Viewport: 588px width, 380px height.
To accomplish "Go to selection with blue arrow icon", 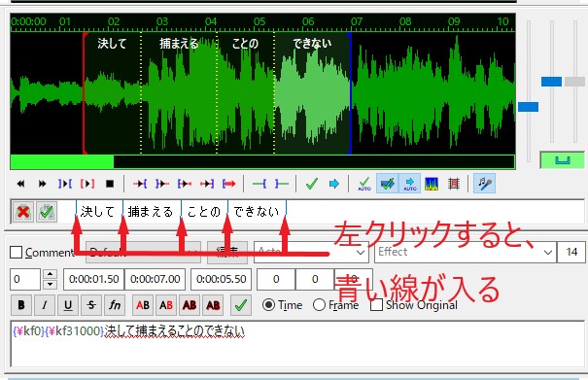I will (x=333, y=184).
